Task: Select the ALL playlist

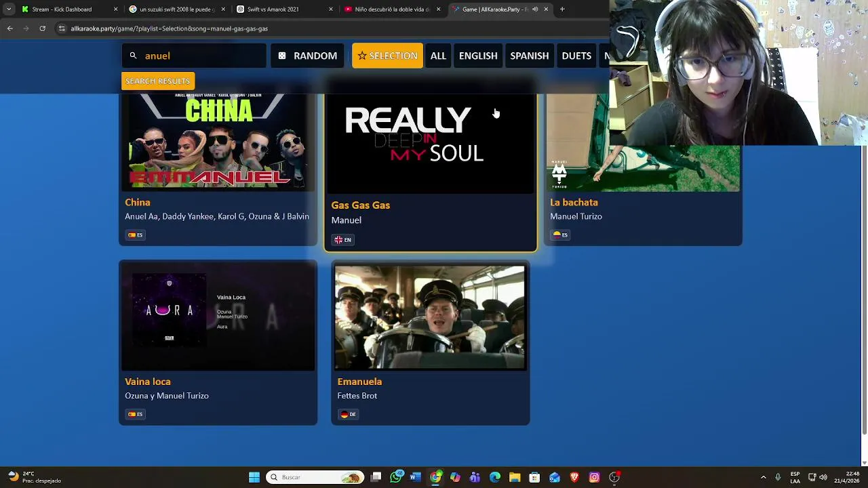Action: click(438, 56)
